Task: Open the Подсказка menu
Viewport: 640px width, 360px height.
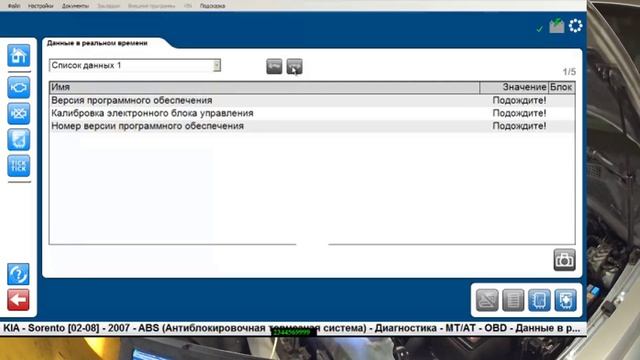Action: 212,6
